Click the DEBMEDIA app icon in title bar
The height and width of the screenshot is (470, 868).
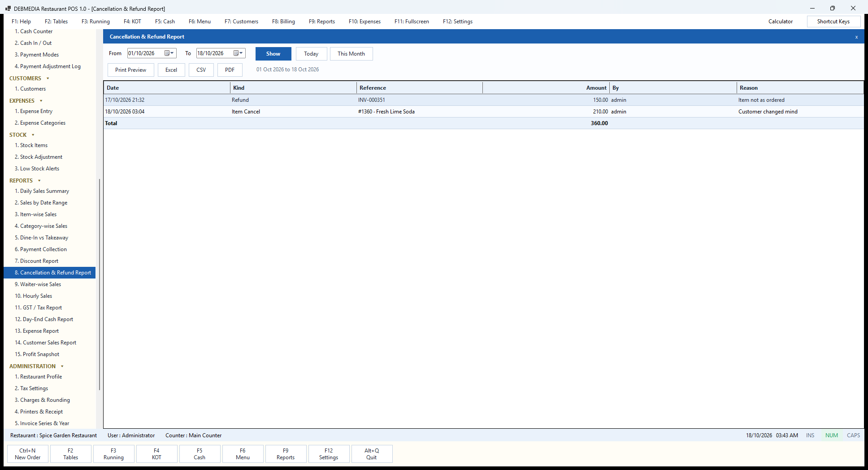pyautogui.click(x=8, y=9)
